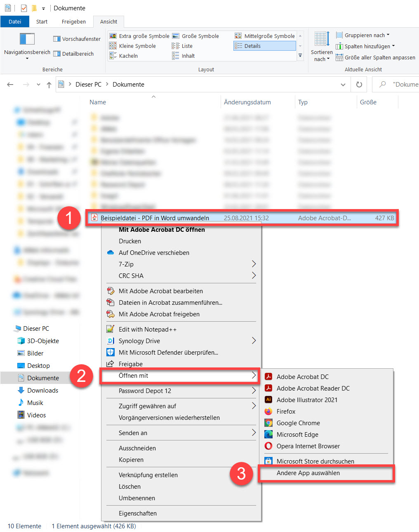The height and width of the screenshot is (532, 419).
Task: Select Downloads in the navigation pane
Action: pos(42,391)
